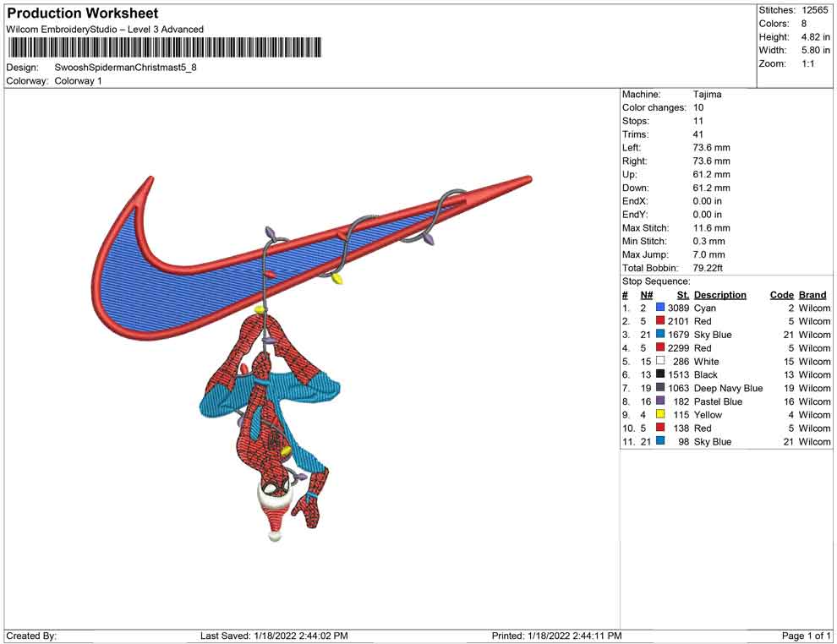Click the "Stop Sequence:" heading
The height and width of the screenshot is (644, 837).
click(656, 281)
